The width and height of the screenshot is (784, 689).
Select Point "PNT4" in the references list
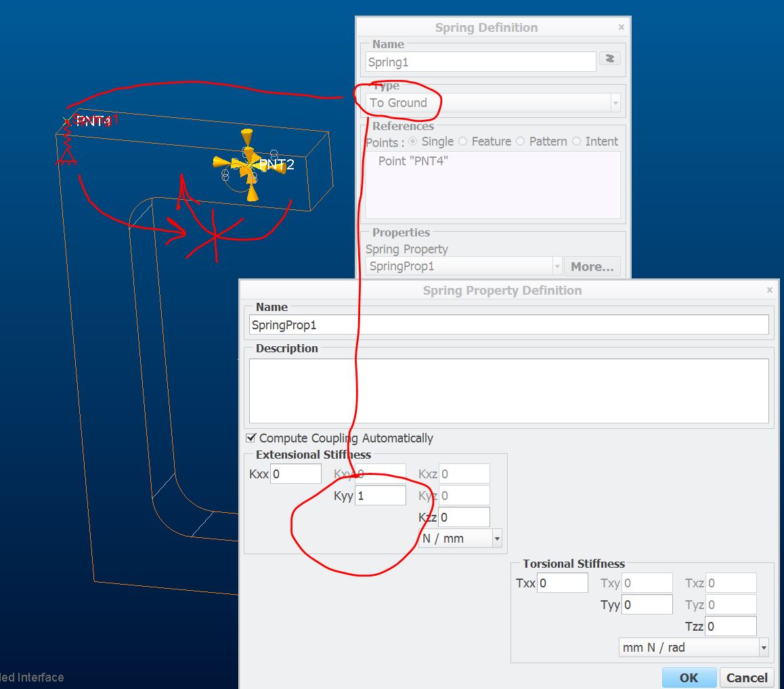click(x=413, y=161)
